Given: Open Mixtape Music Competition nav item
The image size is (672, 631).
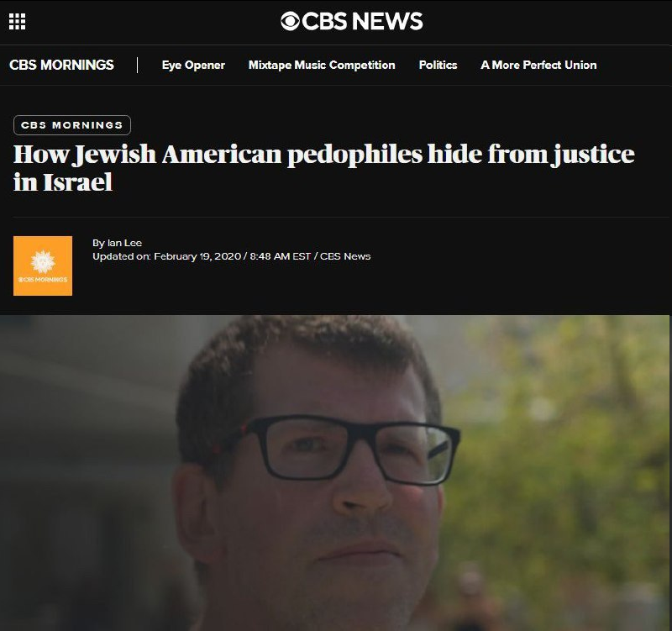Looking at the screenshot, I should tap(322, 65).
